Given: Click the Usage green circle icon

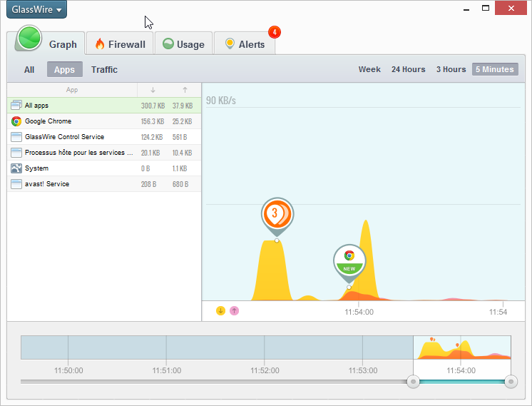Looking at the screenshot, I should tap(168, 44).
